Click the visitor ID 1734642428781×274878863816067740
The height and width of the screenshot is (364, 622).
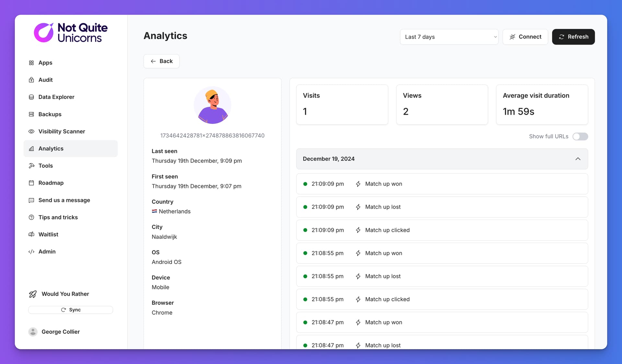pos(213,136)
